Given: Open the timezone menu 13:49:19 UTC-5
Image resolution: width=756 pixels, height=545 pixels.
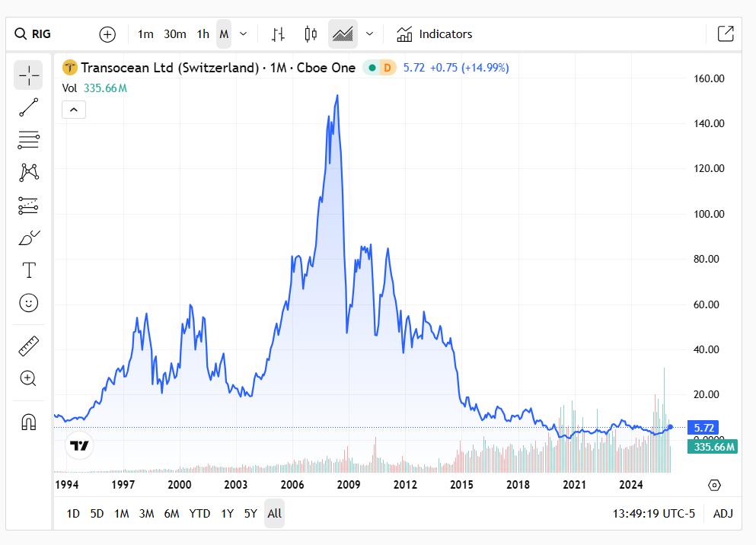Looking at the screenshot, I should [654, 514].
